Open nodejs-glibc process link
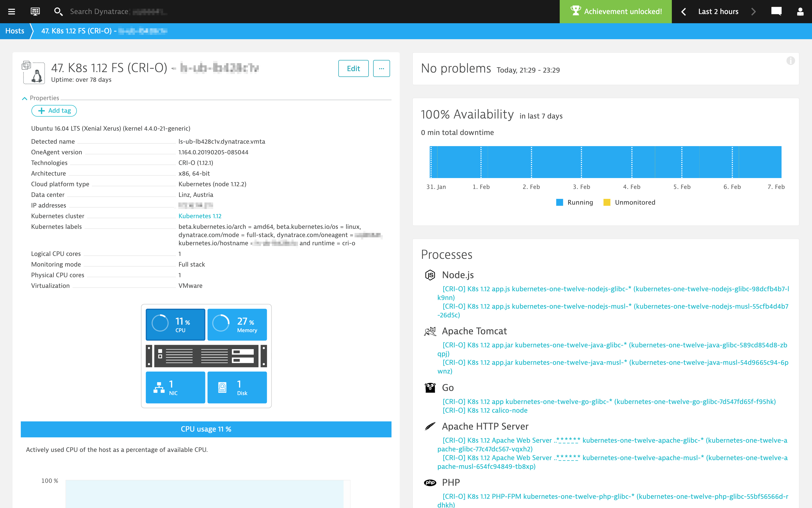Image resolution: width=812 pixels, height=508 pixels. point(613,293)
